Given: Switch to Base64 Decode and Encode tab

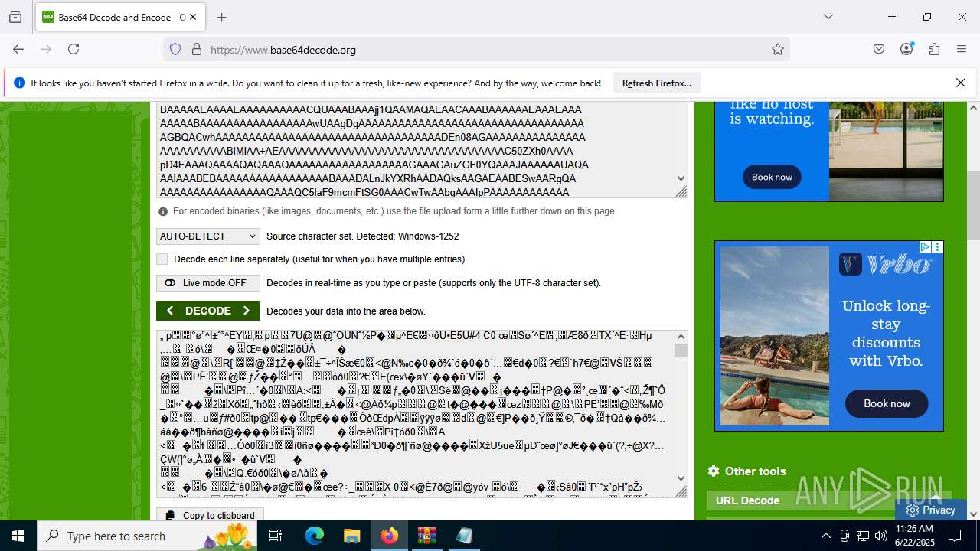Looking at the screenshot, I should pyautogui.click(x=121, y=17).
